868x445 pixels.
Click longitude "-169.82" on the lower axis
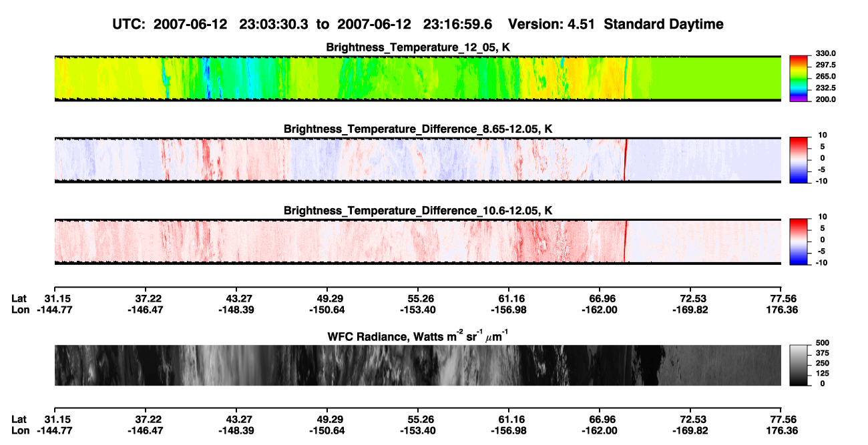pos(691,432)
